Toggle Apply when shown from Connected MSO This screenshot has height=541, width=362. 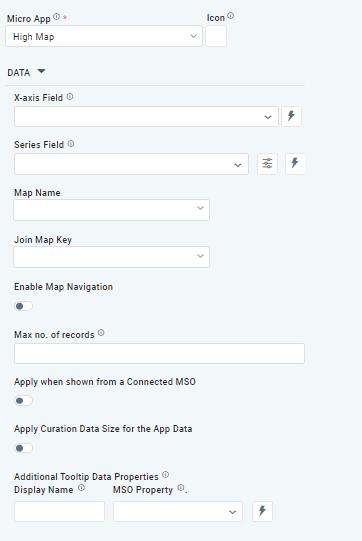(23, 401)
